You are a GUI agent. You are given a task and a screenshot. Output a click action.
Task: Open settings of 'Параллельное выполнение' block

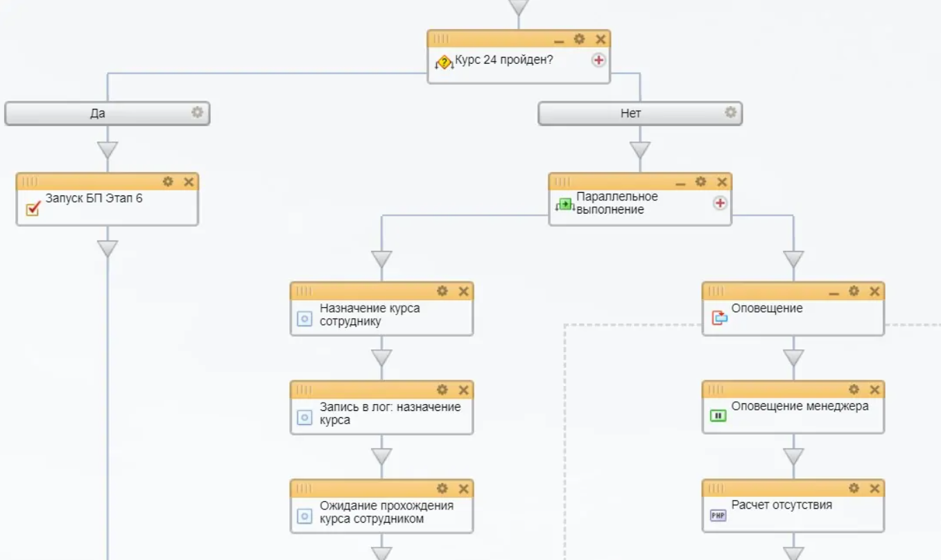(x=701, y=182)
